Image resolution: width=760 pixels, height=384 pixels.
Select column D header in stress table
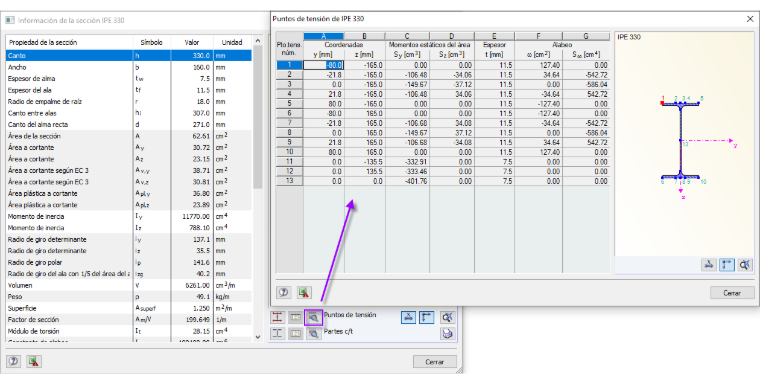(x=452, y=36)
